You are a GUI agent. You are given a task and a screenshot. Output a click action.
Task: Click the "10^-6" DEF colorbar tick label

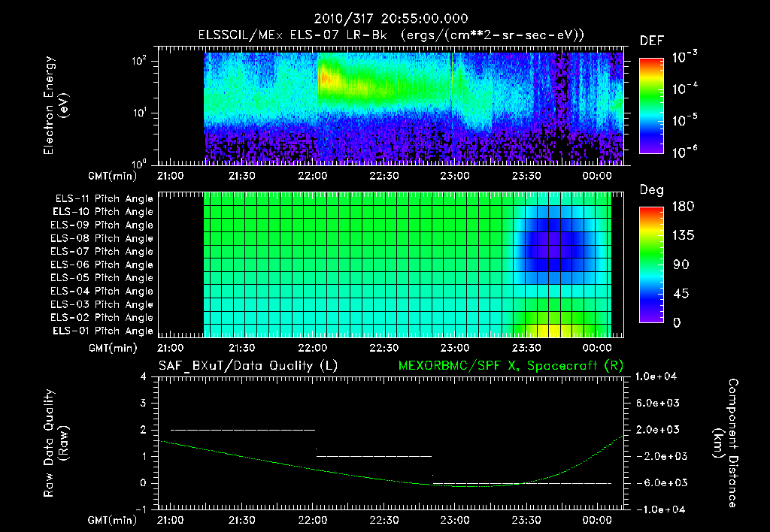684,152
